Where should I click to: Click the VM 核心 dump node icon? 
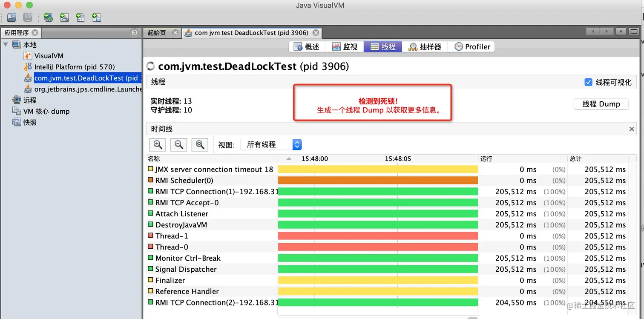click(x=17, y=111)
